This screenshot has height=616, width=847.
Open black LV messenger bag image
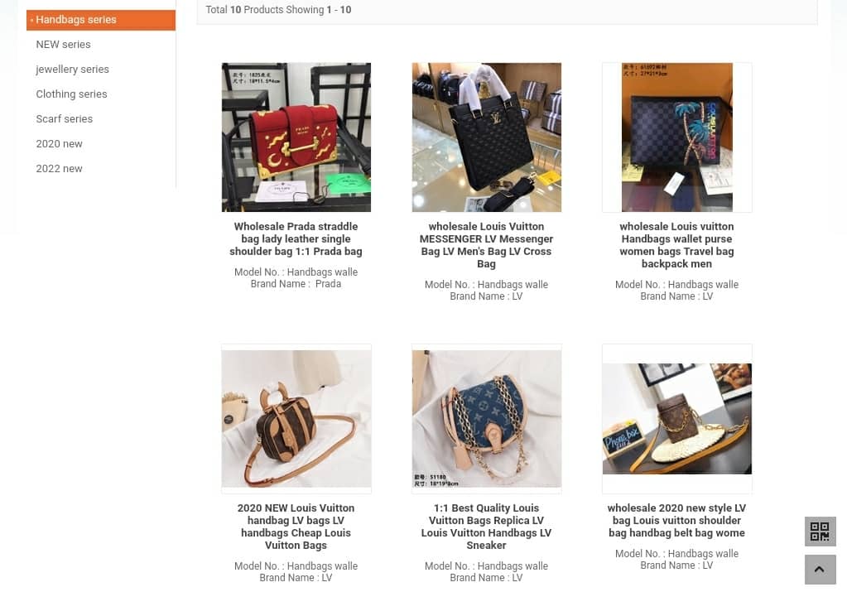(x=486, y=137)
